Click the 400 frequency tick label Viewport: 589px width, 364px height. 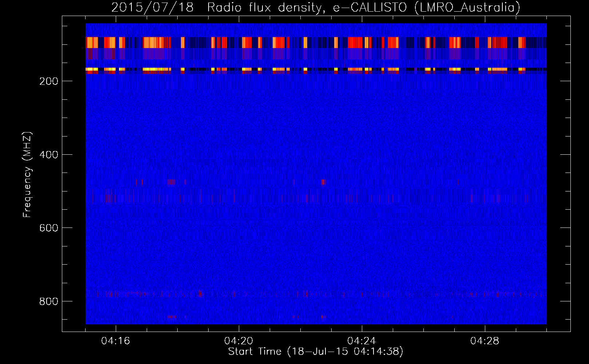pyautogui.click(x=48, y=155)
